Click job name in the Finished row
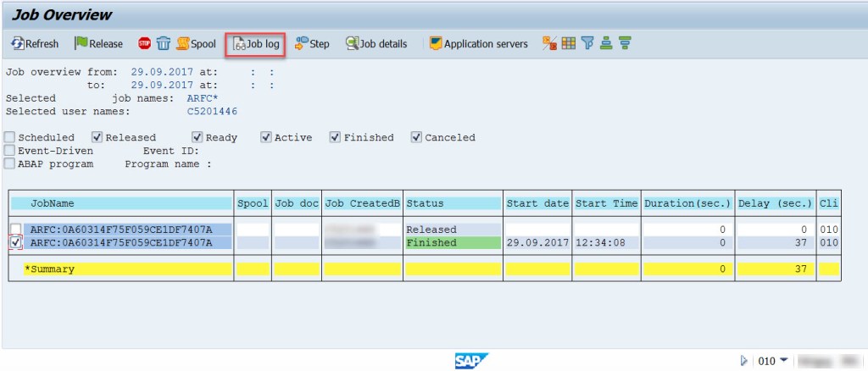 pyautogui.click(x=128, y=243)
